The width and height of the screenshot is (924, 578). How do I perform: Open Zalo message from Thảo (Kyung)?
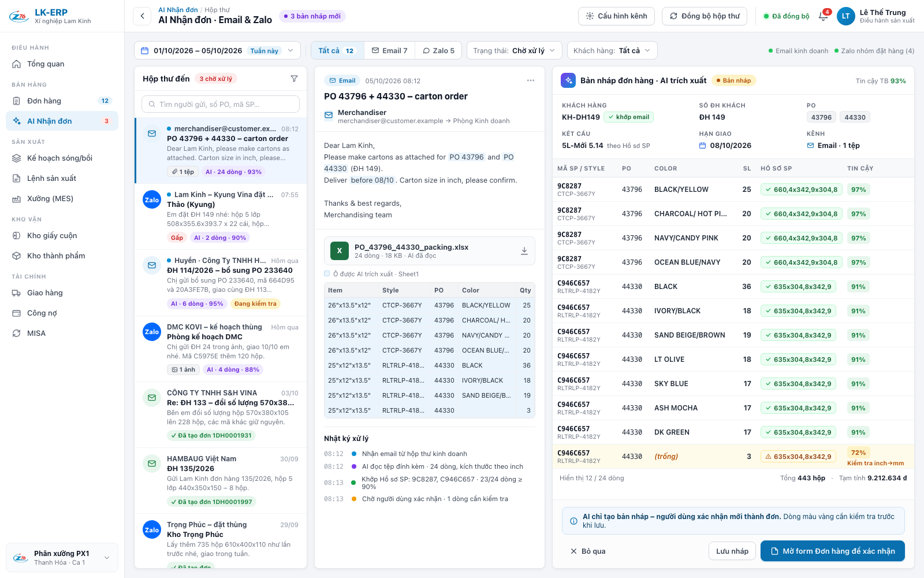coord(221,216)
